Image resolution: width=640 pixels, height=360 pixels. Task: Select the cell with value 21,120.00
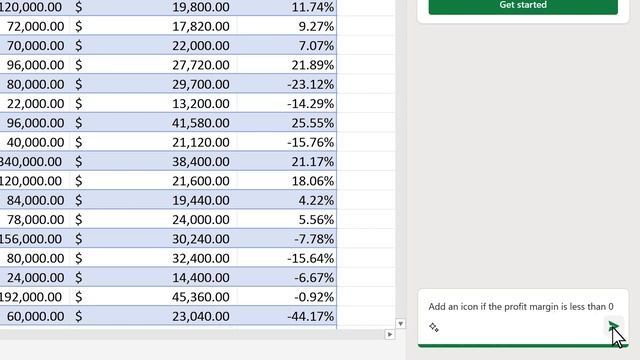point(153,142)
